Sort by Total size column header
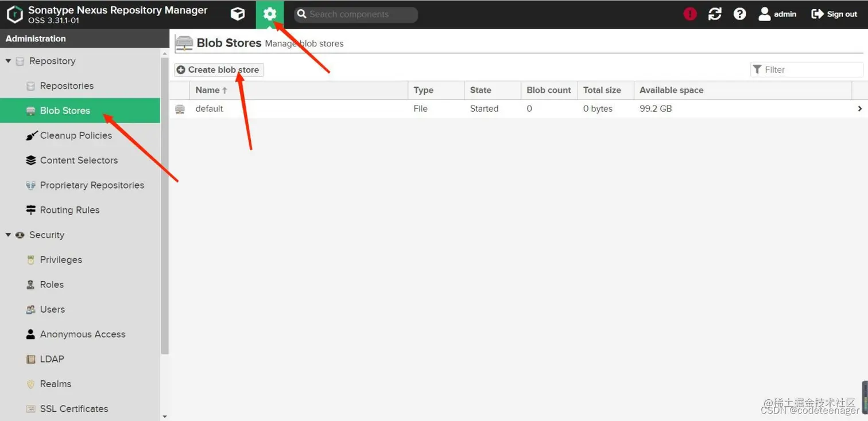 (x=606, y=90)
